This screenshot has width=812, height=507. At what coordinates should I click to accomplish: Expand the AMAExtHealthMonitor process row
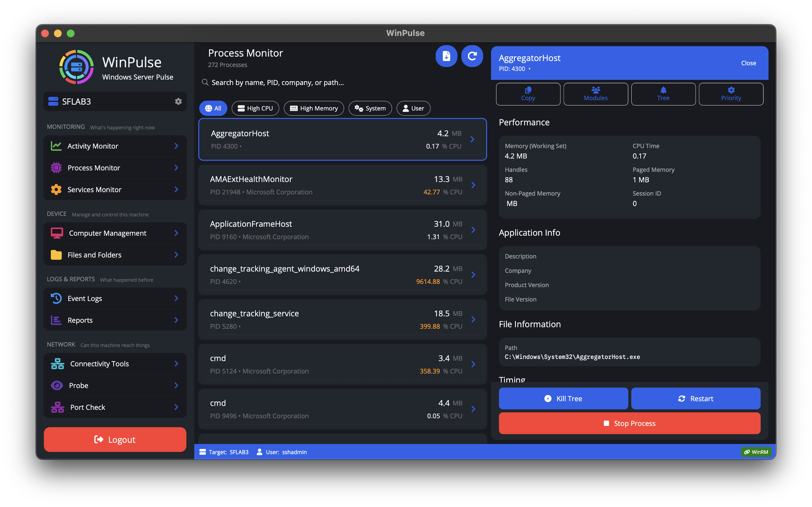click(473, 185)
